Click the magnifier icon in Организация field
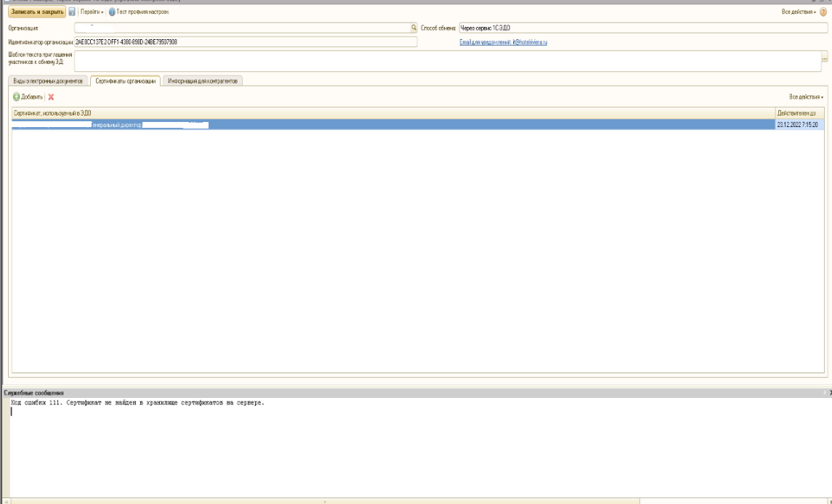The height and width of the screenshot is (504, 832). (413, 28)
